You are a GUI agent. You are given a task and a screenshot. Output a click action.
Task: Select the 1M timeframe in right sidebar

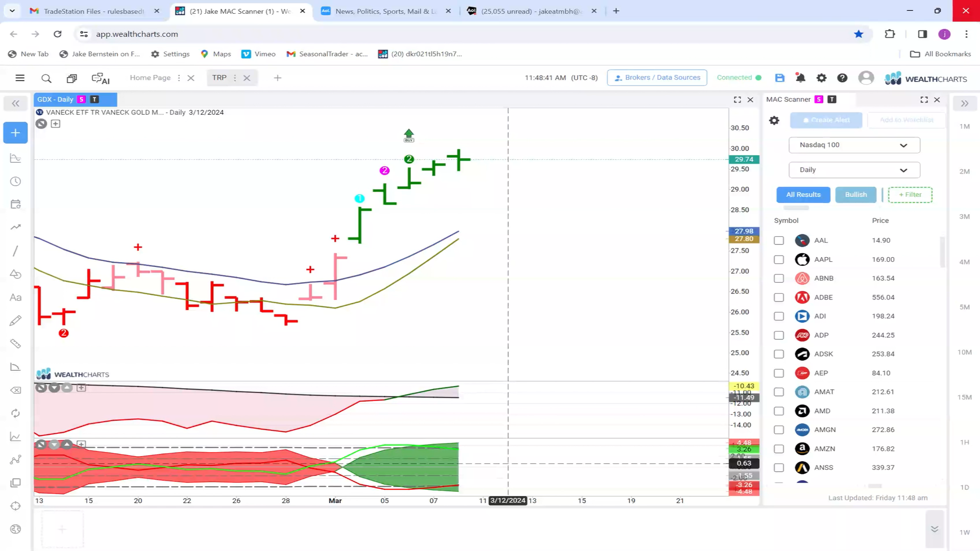tap(964, 126)
